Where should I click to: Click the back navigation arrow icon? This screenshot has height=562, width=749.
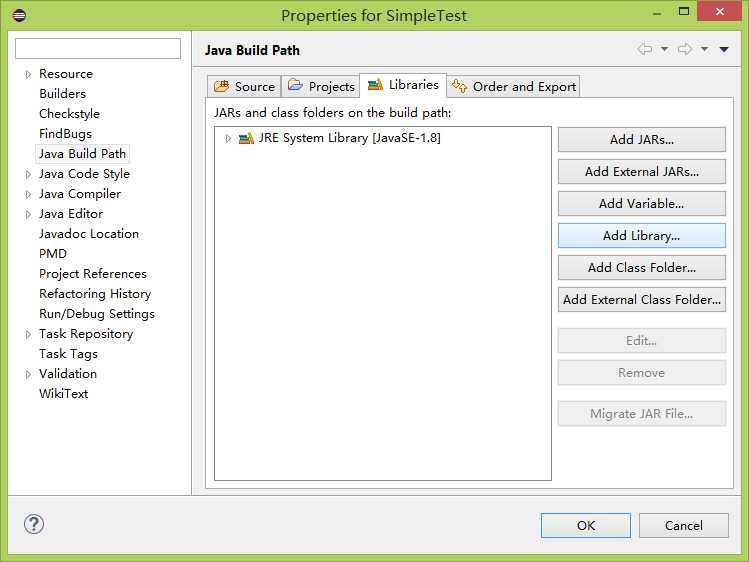[x=644, y=49]
